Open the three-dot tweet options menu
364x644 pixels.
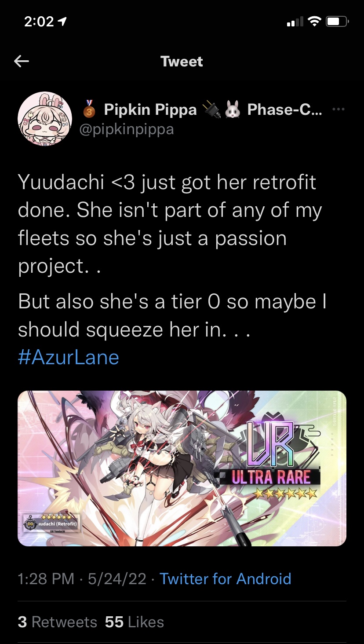coord(339,110)
